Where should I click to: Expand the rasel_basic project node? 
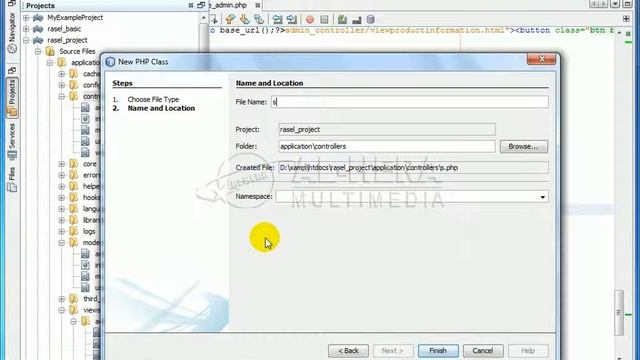(26, 29)
